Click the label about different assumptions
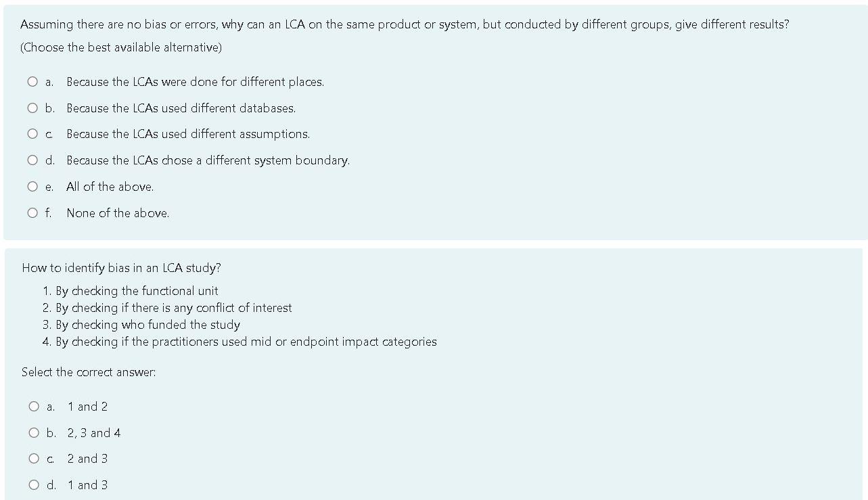Image resolution: width=868 pixels, height=500 pixels. click(187, 133)
